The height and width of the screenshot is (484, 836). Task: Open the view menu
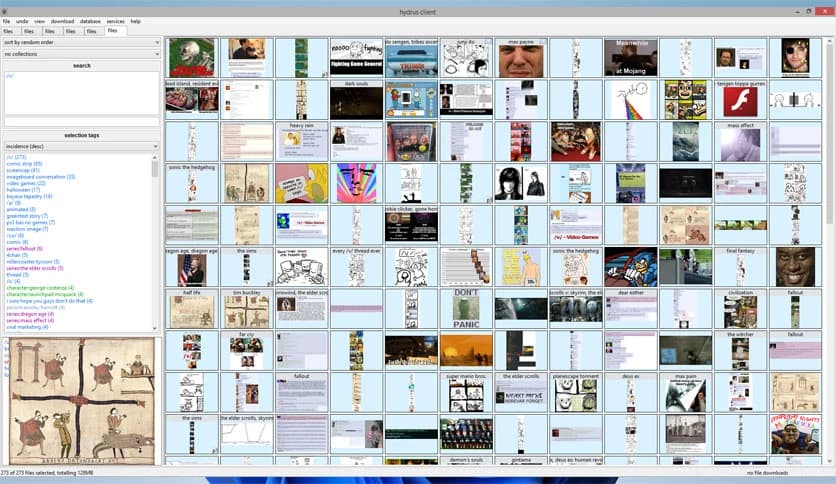pyautogui.click(x=39, y=21)
